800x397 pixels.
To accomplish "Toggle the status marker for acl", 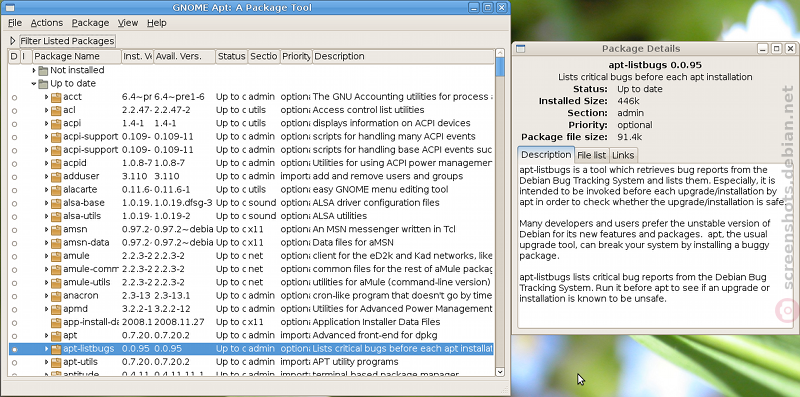I will [x=14, y=110].
